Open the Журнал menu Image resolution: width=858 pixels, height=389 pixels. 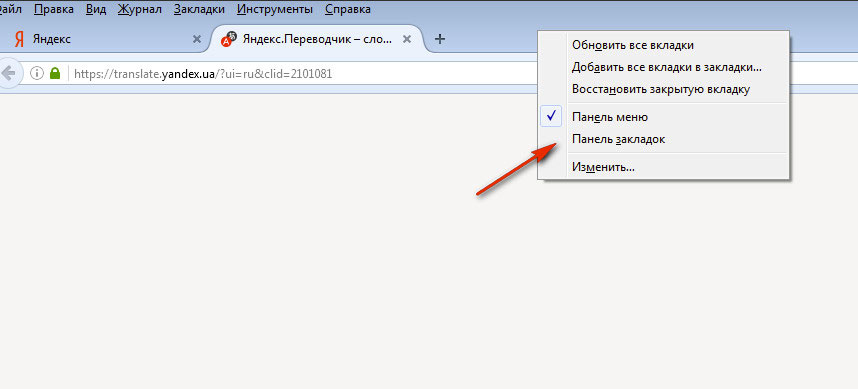[140, 9]
